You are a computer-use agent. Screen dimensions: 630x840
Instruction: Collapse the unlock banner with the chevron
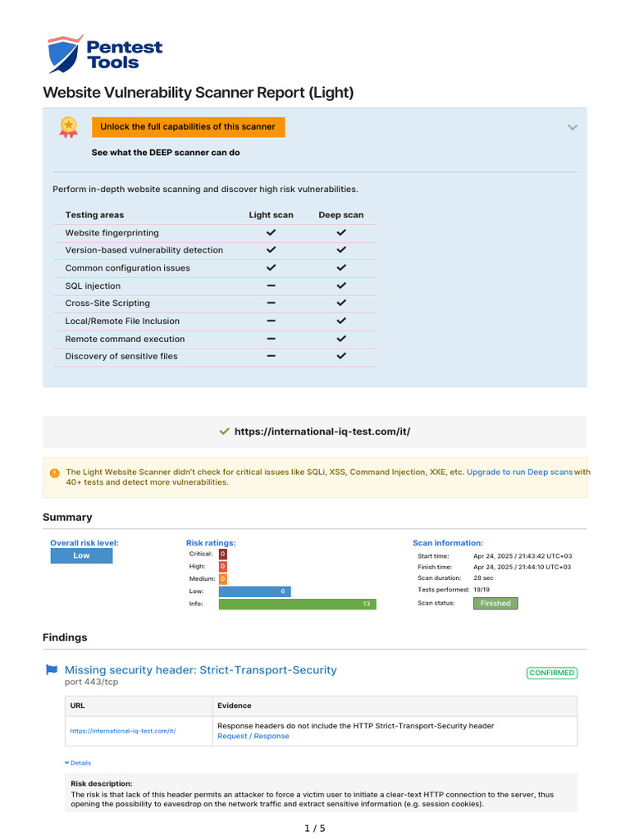pos(572,127)
